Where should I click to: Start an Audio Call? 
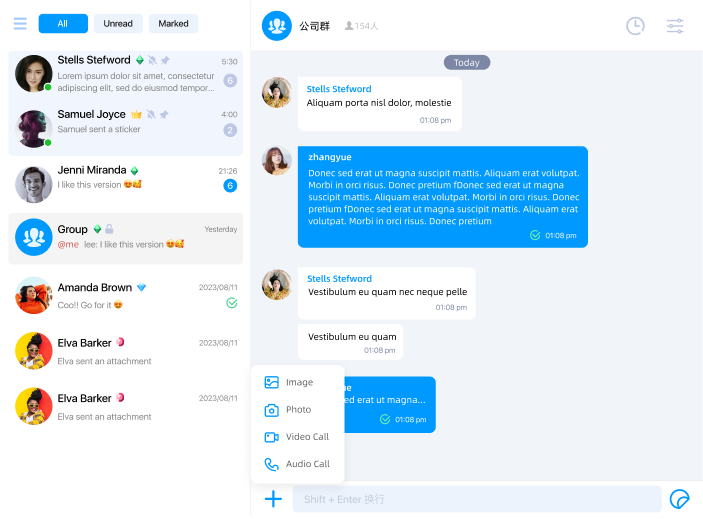pyautogui.click(x=298, y=464)
